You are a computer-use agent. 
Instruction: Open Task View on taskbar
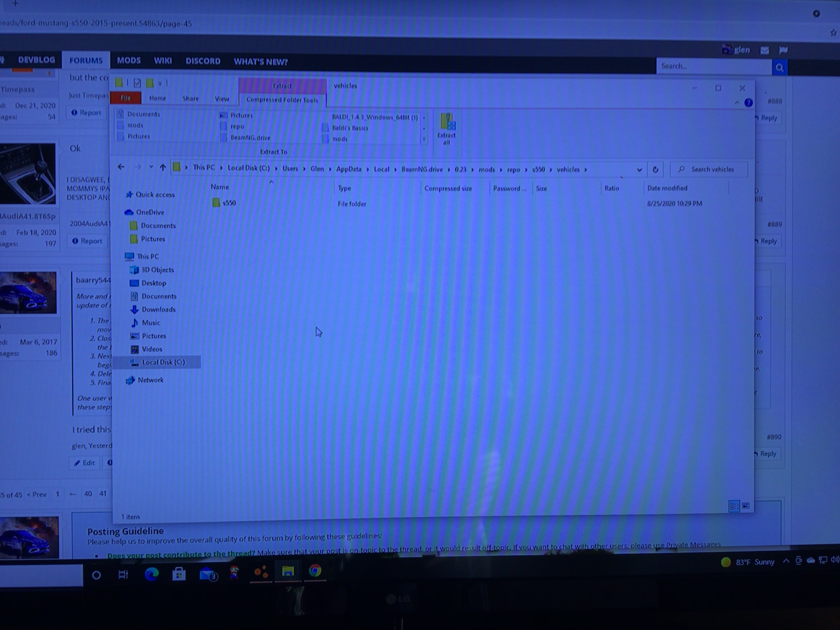pos(123,575)
